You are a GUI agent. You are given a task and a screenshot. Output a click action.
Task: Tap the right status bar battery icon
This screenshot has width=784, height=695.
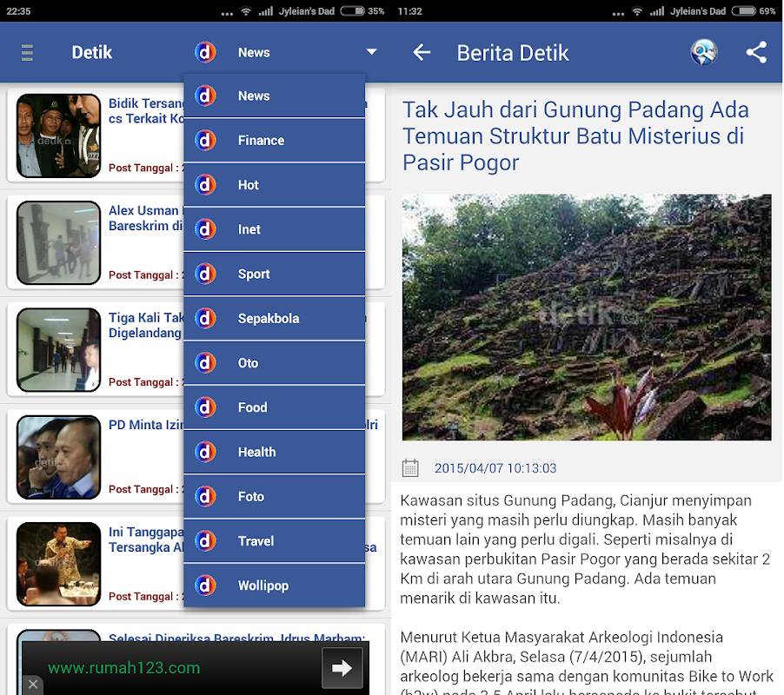pyautogui.click(x=743, y=11)
